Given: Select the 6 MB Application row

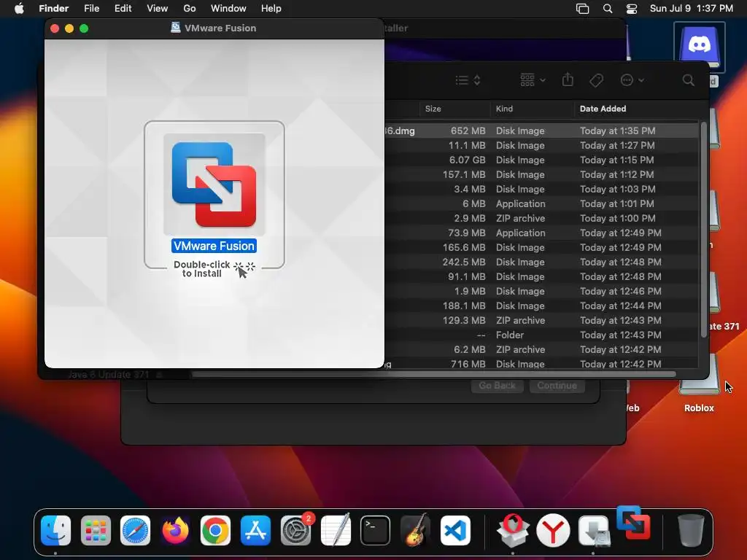Looking at the screenshot, I should click(x=542, y=203).
